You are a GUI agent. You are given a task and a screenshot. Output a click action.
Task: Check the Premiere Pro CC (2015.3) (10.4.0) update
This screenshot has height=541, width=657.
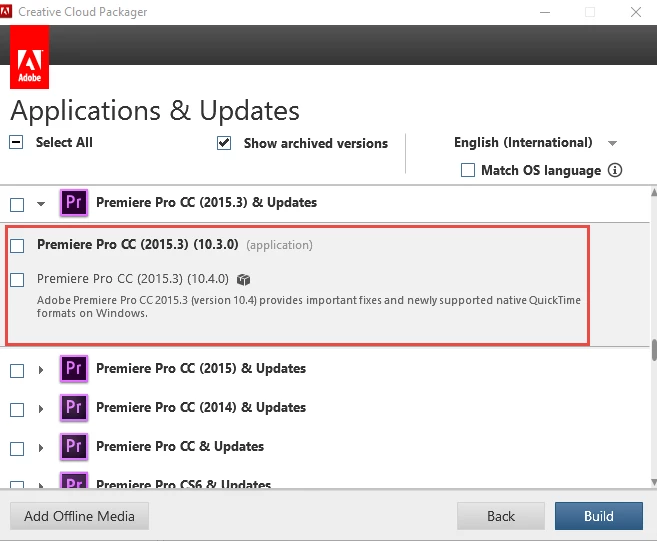click(17, 280)
